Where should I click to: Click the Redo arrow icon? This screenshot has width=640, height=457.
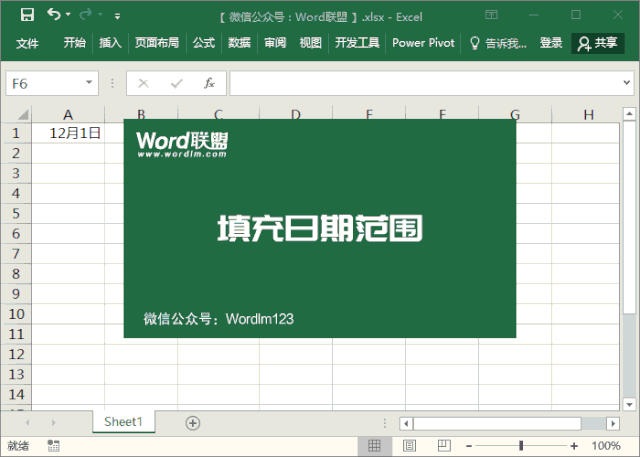(x=86, y=15)
